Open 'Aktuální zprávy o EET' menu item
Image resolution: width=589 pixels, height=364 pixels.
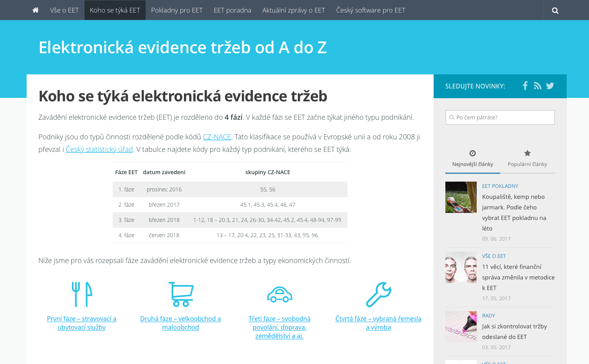[294, 10]
